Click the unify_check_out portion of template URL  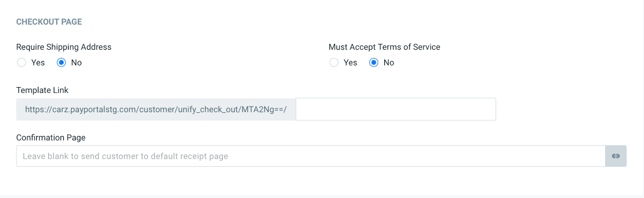pyautogui.click(x=208, y=109)
